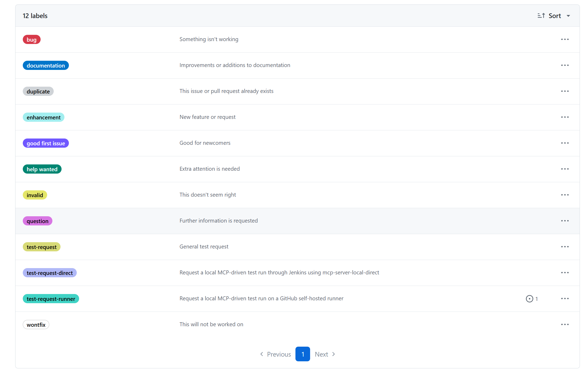Click the purple good first issue label
Image resolution: width=588 pixels, height=371 pixels.
46,143
